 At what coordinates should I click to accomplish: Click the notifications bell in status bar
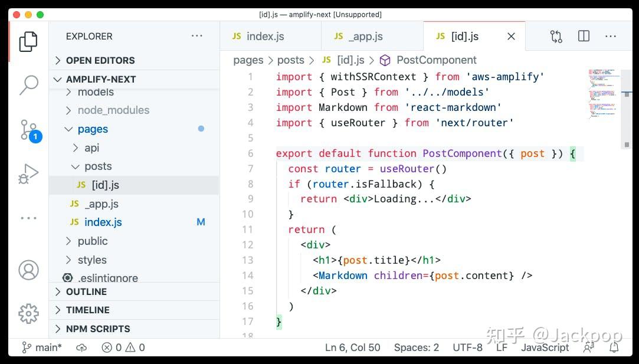614,347
